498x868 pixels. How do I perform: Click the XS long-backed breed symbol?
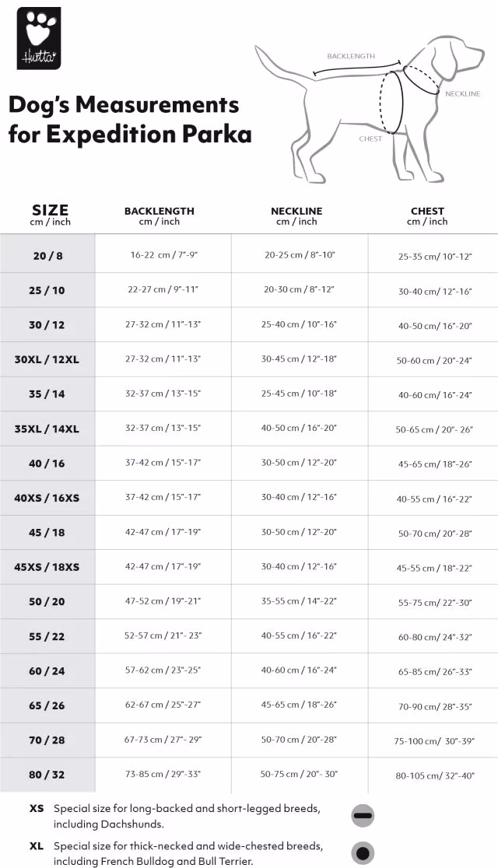[363, 815]
